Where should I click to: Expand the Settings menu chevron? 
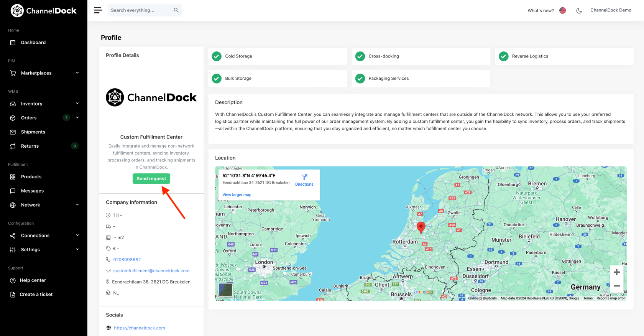pos(77,250)
